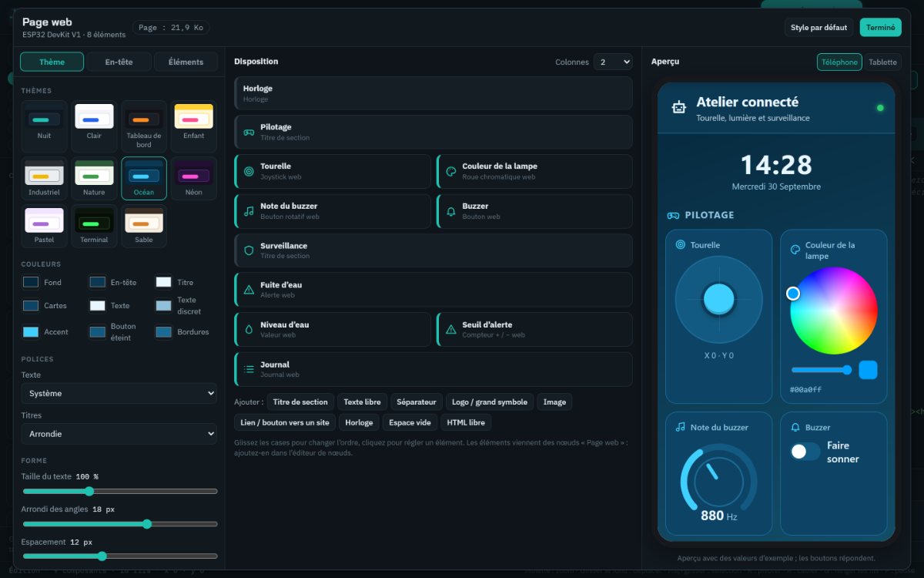924x578 pixels.
Task: Click the warning triangle icon on Fuite d'eau row
Action: [249, 290]
